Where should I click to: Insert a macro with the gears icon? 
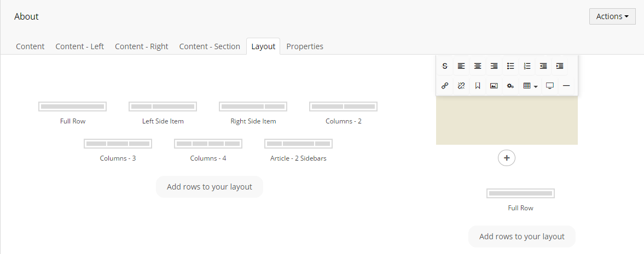tap(510, 86)
